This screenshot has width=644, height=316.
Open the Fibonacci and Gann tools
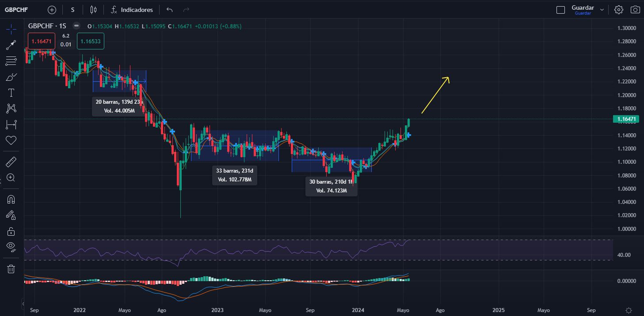[11, 61]
